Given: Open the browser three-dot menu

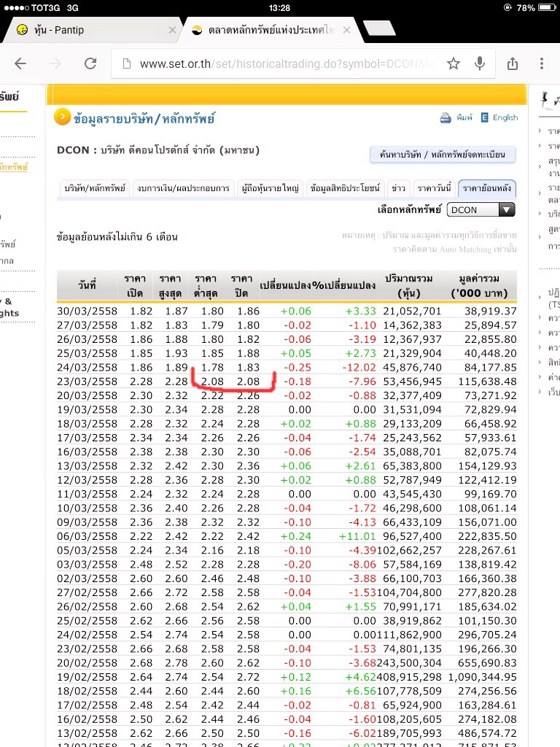Looking at the screenshot, I should pyautogui.click(x=542, y=63).
